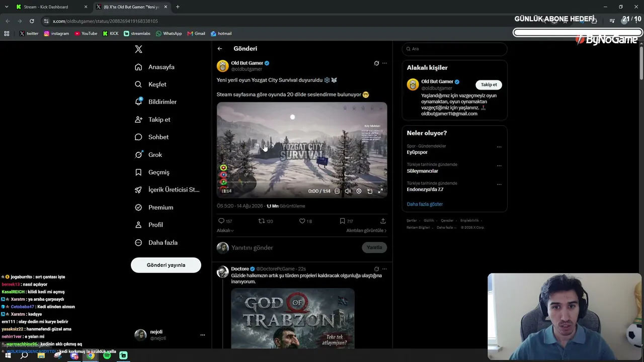
Task: Toggle picture-in-picture for the video
Action: [370, 191]
